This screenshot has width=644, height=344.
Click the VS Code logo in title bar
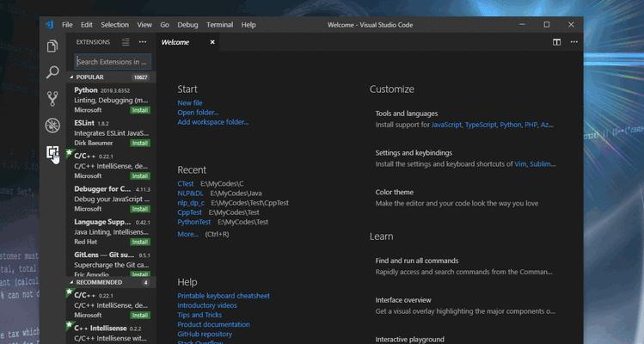coord(50,25)
